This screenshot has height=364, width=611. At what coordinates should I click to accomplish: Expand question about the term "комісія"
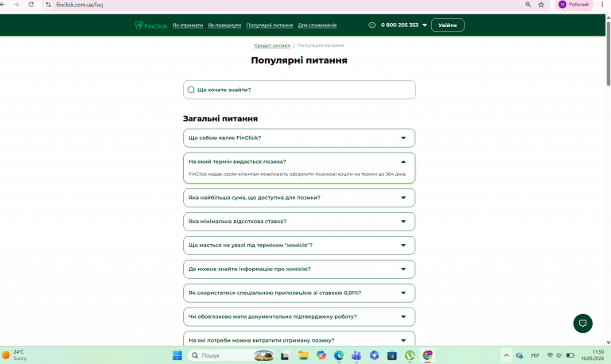tap(299, 246)
